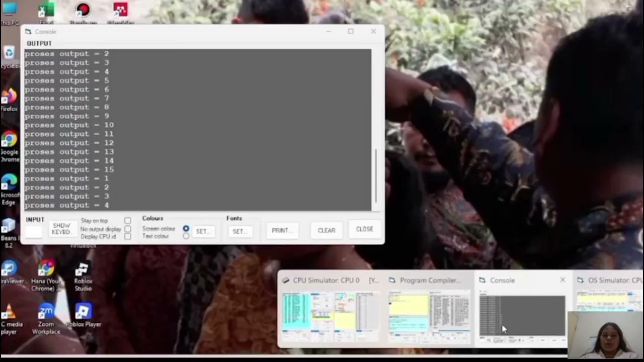Clear the console output with CLEAR
This screenshot has width=644, height=362.
click(326, 230)
